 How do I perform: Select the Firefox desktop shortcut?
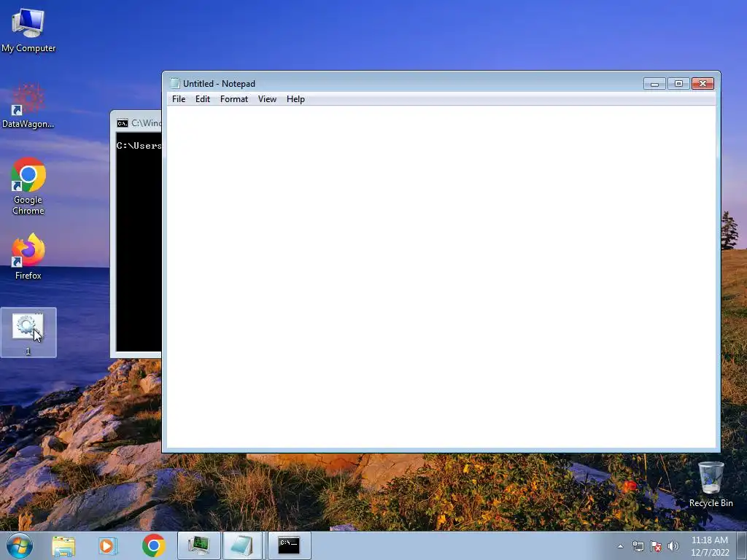coord(28,256)
